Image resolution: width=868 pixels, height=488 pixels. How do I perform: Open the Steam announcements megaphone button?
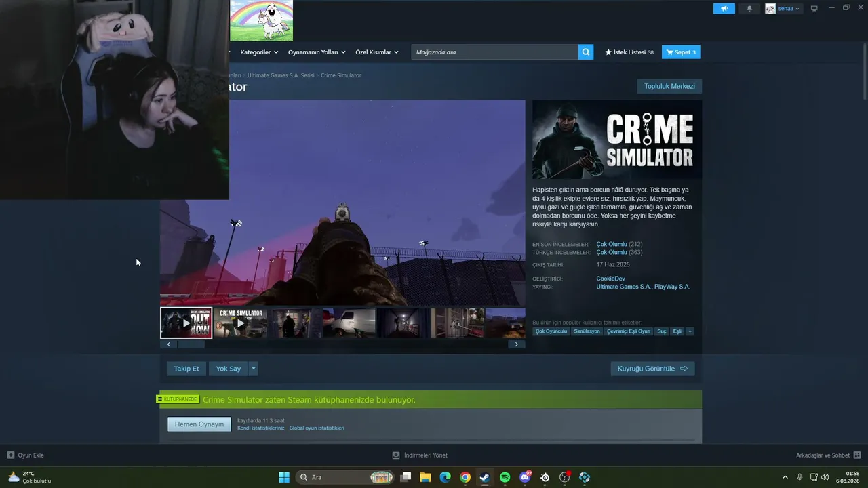click(x=724, y=8)
